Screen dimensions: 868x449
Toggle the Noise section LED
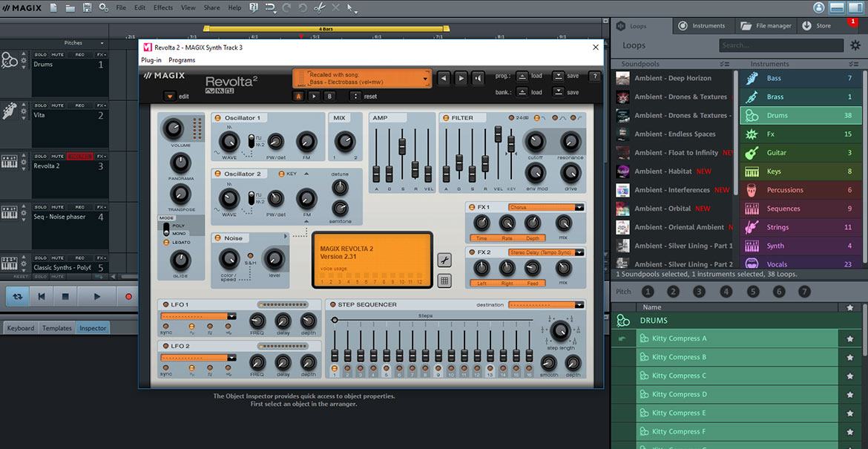[x=217, y=238]
